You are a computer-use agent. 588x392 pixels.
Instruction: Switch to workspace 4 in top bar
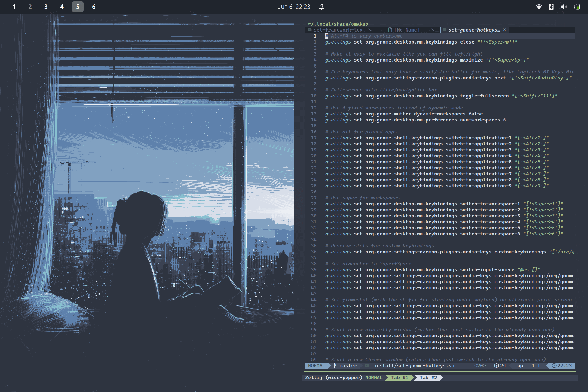coord(62,7)
